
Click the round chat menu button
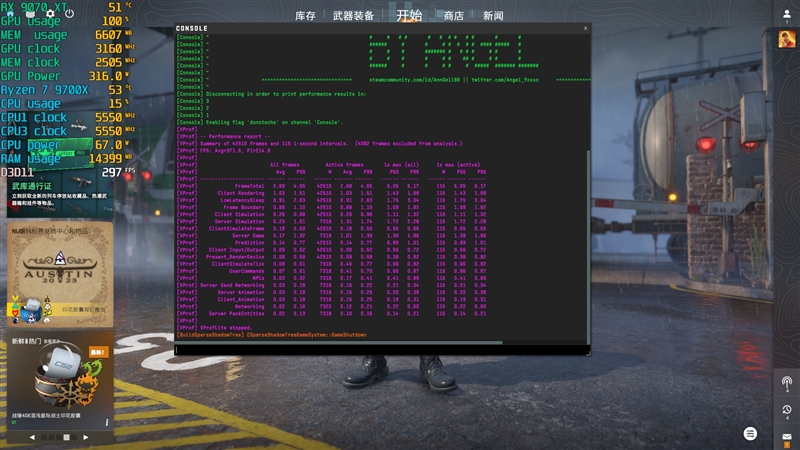[x=751, y=433]
